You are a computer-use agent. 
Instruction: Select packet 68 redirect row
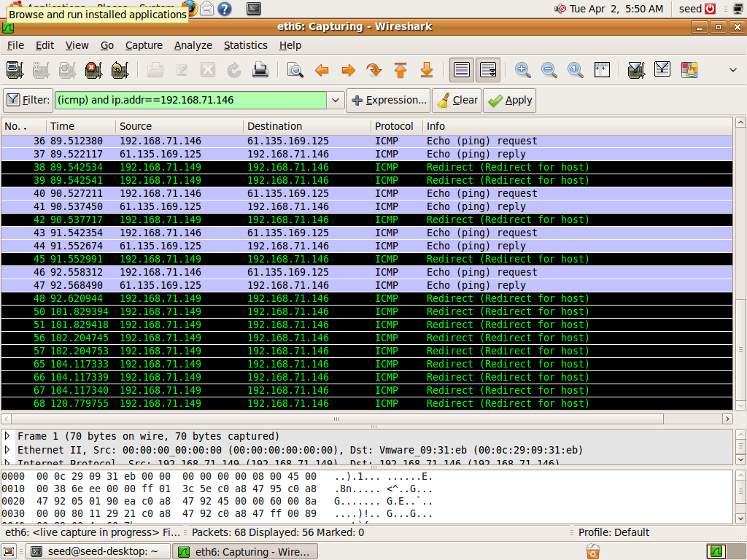(366, 403)
